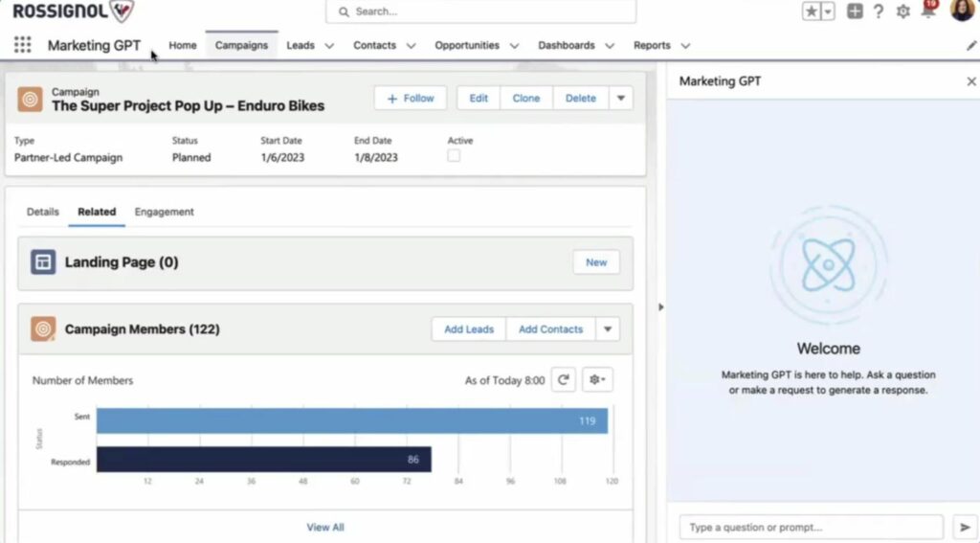Expand the Dashboards tab dropdown
980x543 pixels.
[610, 46]
